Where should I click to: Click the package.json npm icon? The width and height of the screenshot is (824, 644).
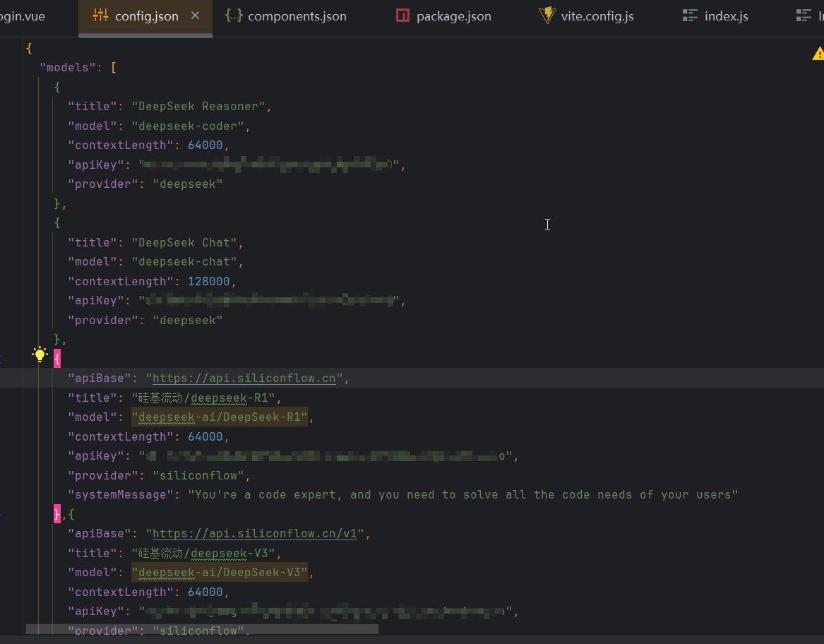[x=402, y=16]
